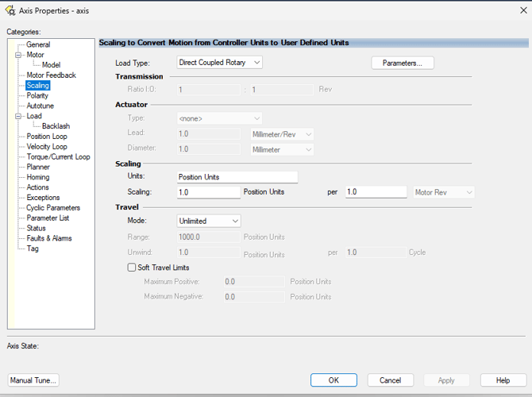Click the scaling Units text field
Screen dimensions: 532x397
237,177
